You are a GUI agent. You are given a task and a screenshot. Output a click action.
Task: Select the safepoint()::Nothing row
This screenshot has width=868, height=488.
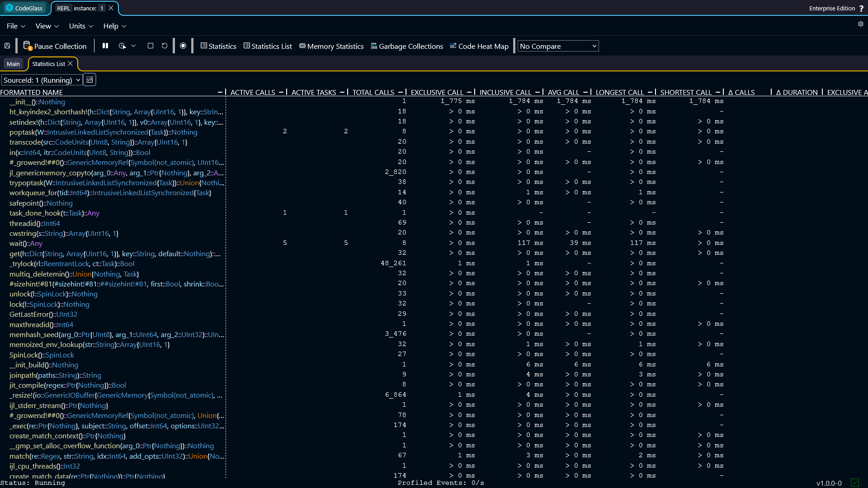[x=434, y=203]
